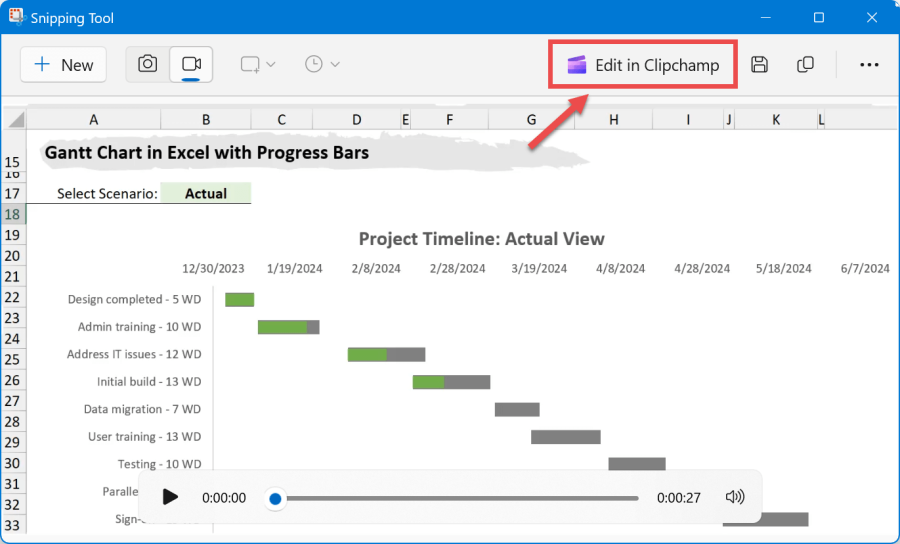Click the Gantt Chart in Excel title text
Screen dimensions: 900x544
pos(207,153)
